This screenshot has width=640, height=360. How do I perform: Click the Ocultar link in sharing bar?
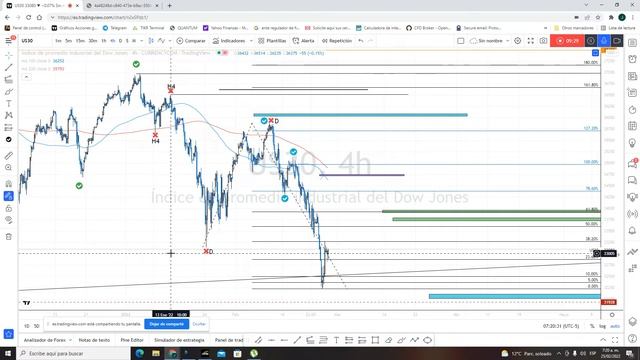tap(199, 324)
